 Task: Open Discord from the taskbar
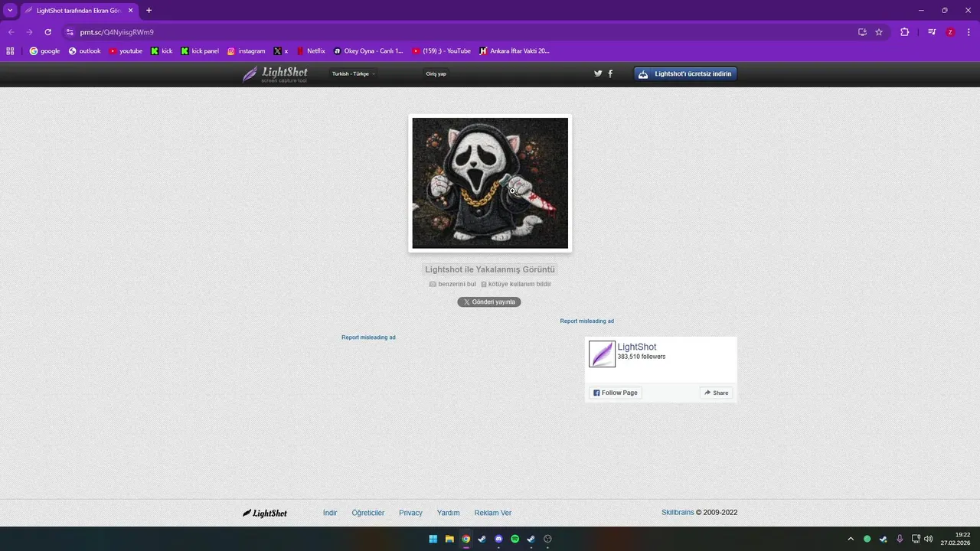[498, 539]
